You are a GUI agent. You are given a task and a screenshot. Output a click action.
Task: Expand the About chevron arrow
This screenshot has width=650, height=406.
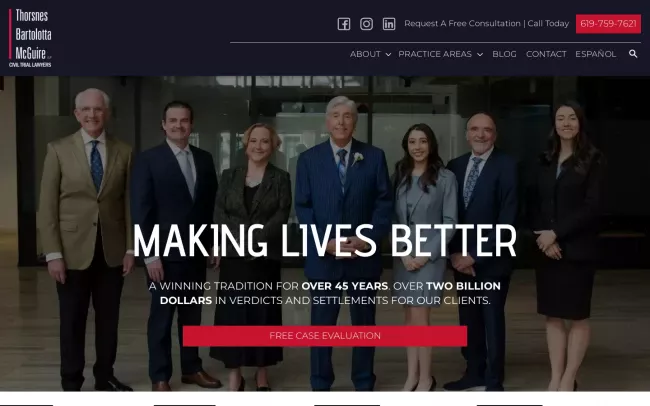388,54
